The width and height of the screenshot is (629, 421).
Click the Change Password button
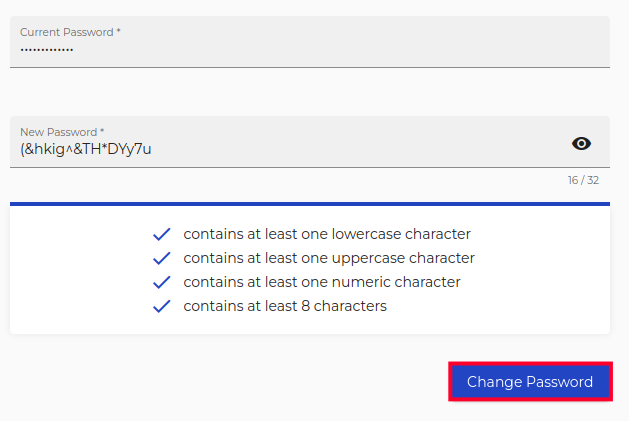coord(530,382)
